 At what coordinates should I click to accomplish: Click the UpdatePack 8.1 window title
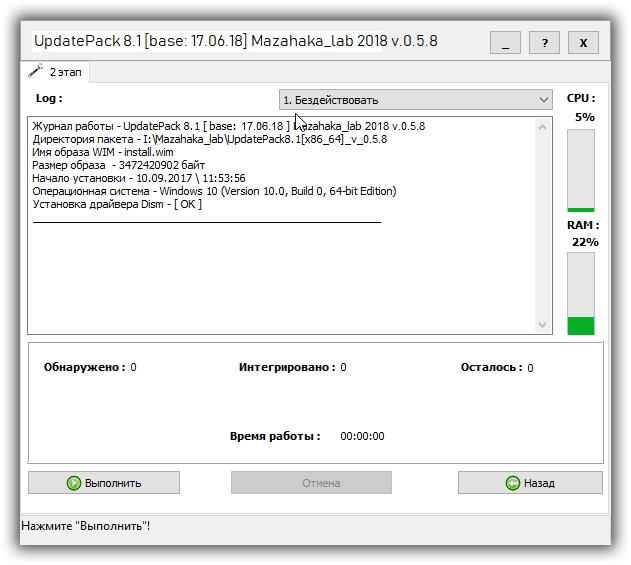[x=236, y=41]
